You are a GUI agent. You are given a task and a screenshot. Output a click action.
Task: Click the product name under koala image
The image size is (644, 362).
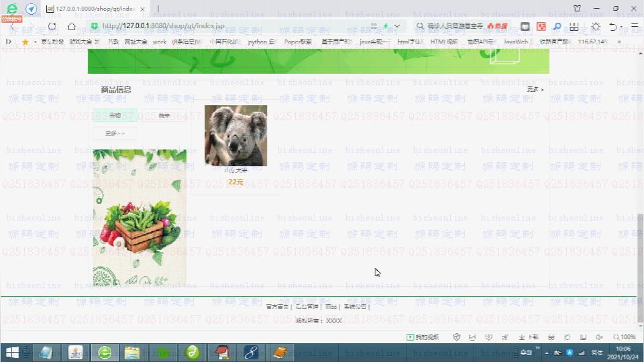pyautogui.click(x=235, y=170)
